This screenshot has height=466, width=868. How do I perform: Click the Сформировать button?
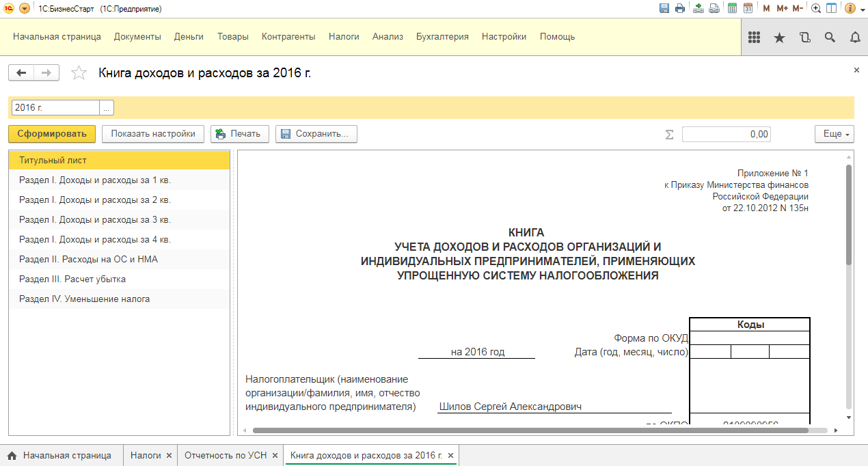(x=52, y=134)
